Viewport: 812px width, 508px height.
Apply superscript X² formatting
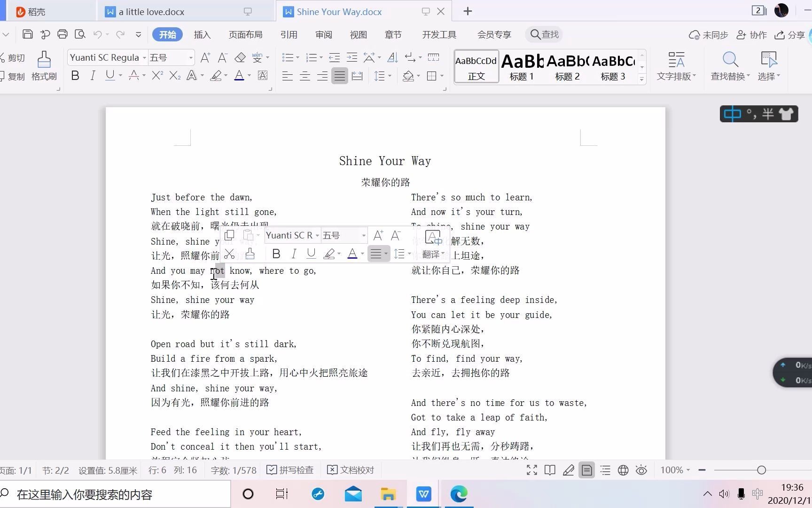[x=157, y=75]
